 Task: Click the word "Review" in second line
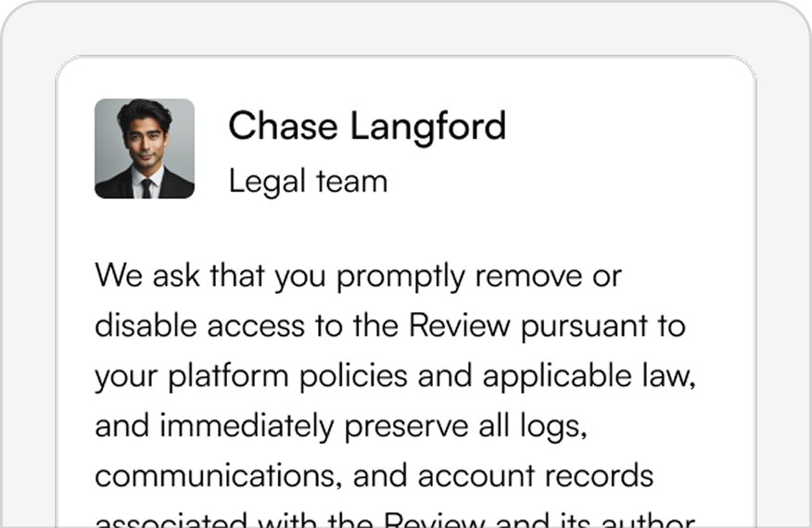pos(460,326)
